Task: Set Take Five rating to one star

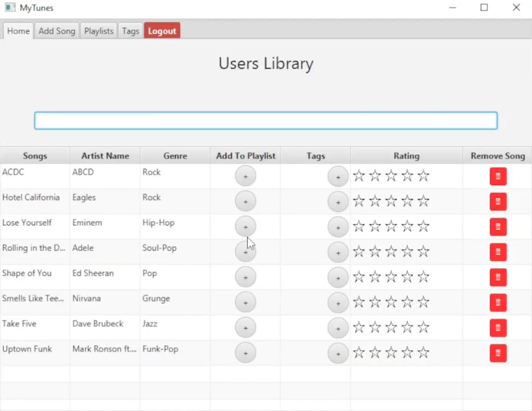Action: pos(359,328)
